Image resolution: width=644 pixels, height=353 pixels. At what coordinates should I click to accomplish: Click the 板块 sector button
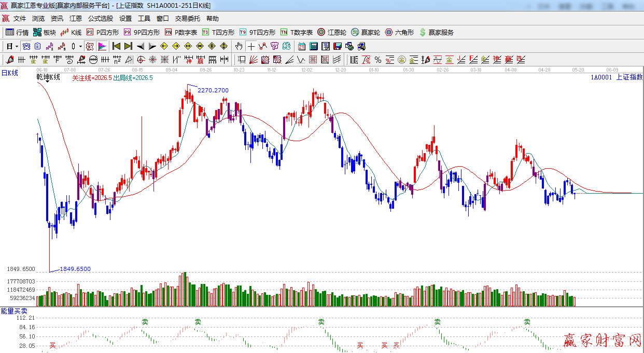(45, 32)
